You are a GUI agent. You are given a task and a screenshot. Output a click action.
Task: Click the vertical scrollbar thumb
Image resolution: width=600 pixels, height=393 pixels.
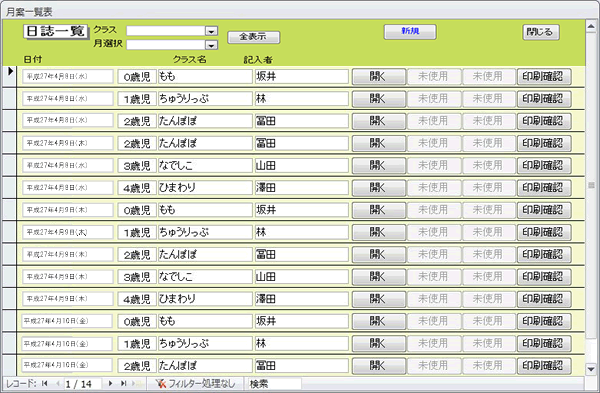591,185
